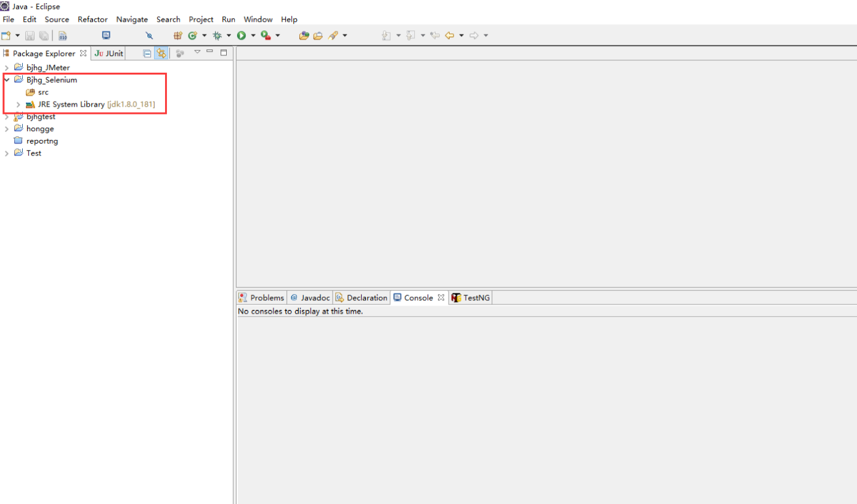Image resolution: width=857 pixels, height=504 pixels.
Task: Switch to the Javadoc tab
Action: pos(311,298)
